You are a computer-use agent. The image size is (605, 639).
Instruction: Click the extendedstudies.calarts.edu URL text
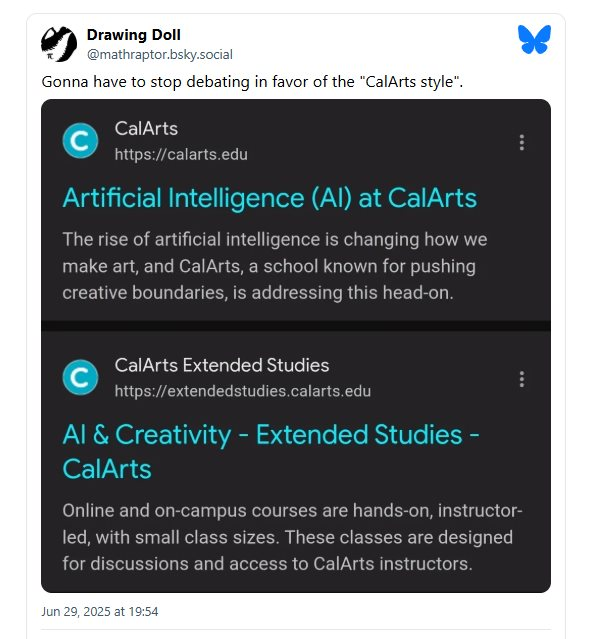[242, 390]
